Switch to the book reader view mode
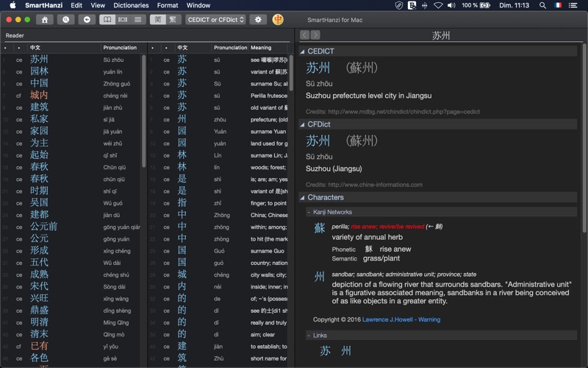 click(x=107, y=20)
